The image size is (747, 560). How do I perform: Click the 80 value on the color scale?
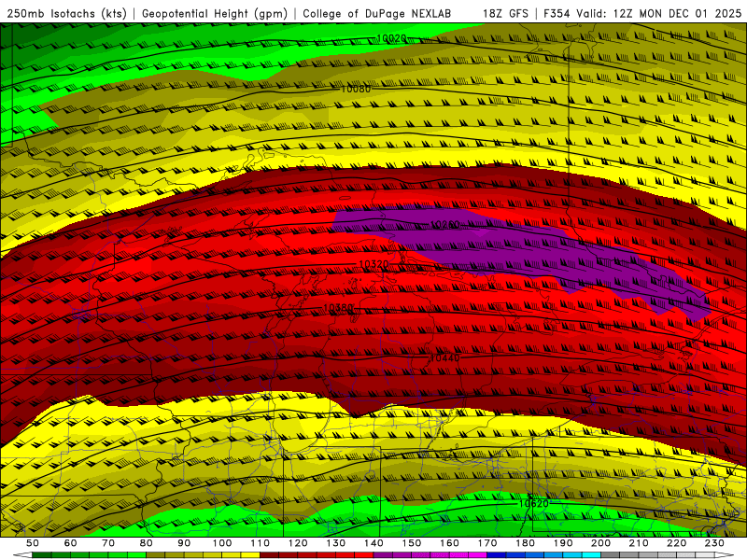[x=146, y=543]
